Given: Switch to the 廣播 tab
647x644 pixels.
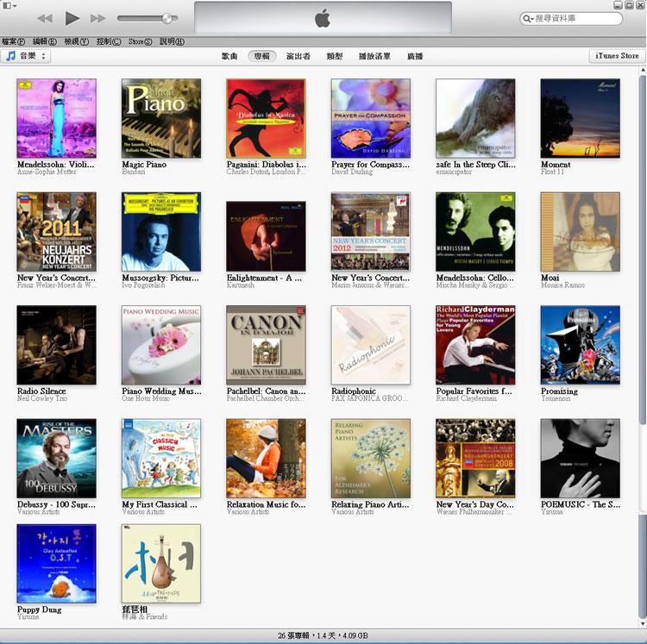Looking at the screenshot, I should point(415,56).
